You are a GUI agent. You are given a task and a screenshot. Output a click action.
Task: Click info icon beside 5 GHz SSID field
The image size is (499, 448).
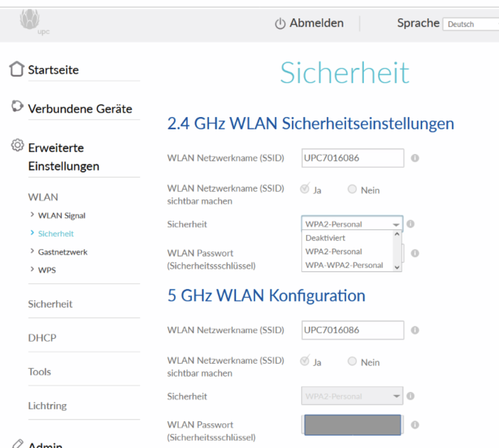click(415, 330)
